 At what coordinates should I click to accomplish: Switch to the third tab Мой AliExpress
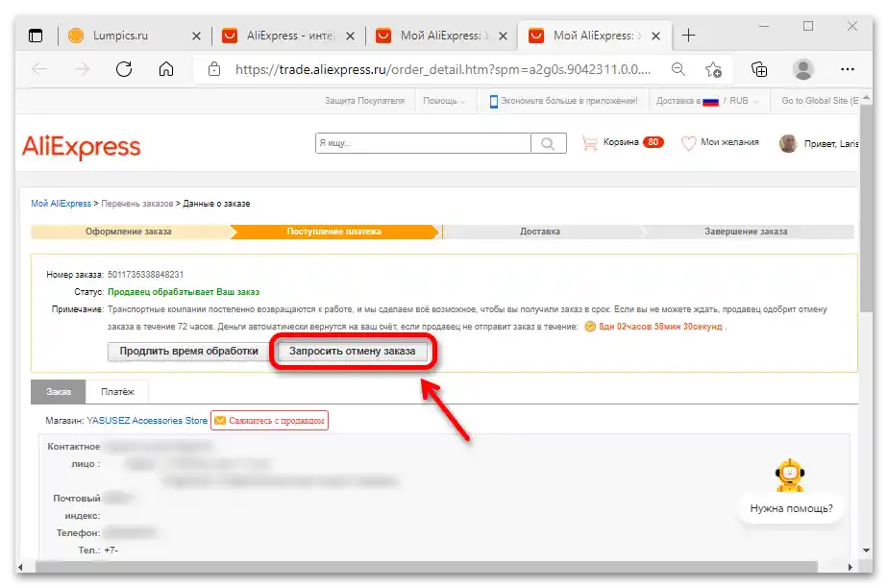433,36
